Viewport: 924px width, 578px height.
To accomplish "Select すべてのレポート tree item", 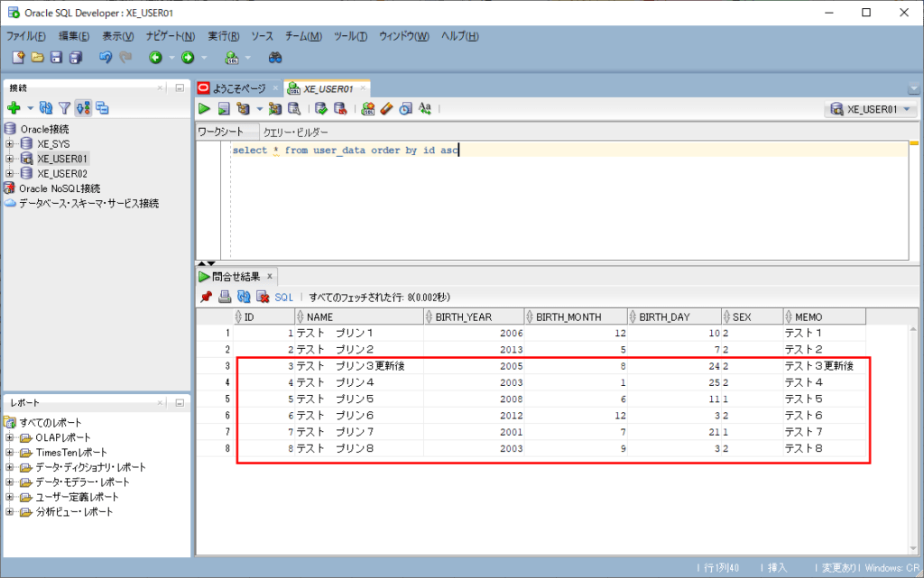I will pos(51,423).
